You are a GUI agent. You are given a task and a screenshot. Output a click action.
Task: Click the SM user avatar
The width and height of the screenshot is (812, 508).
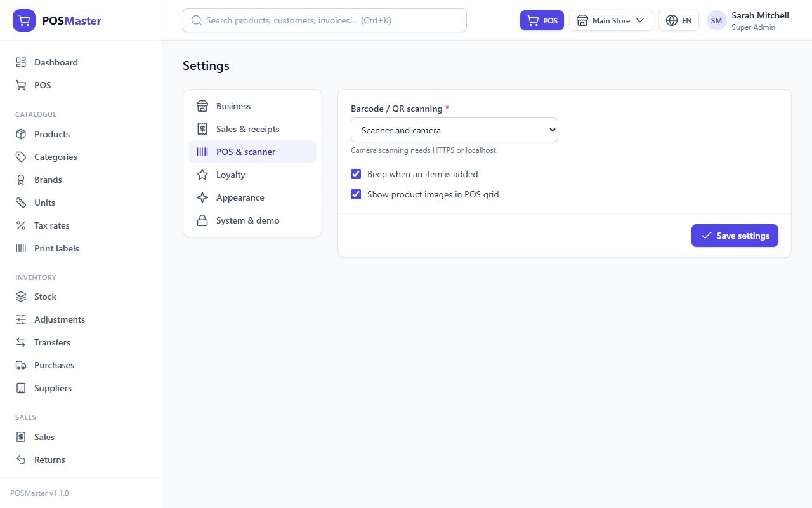click(716, 20)
